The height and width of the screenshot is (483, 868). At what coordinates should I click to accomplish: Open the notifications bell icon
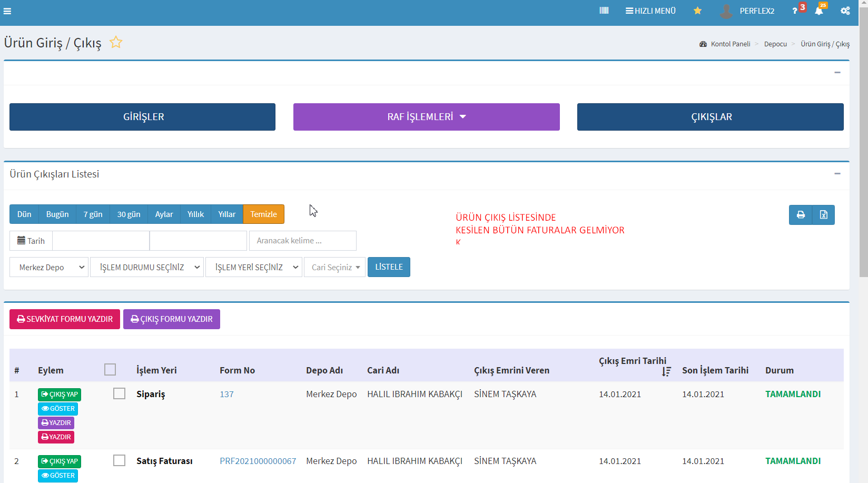pyautogui.click(x=818, y=11)
